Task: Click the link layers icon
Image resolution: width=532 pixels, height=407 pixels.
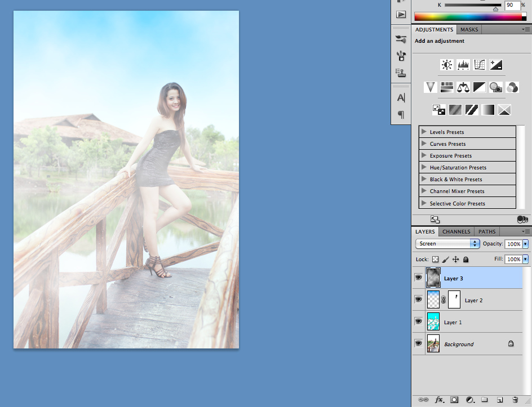Action: click(423, 400)
